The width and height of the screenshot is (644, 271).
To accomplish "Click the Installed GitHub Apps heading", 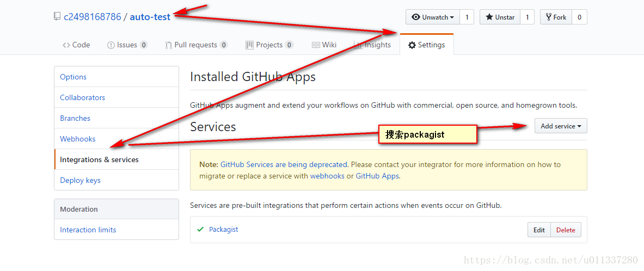I will tap(253, 77).
